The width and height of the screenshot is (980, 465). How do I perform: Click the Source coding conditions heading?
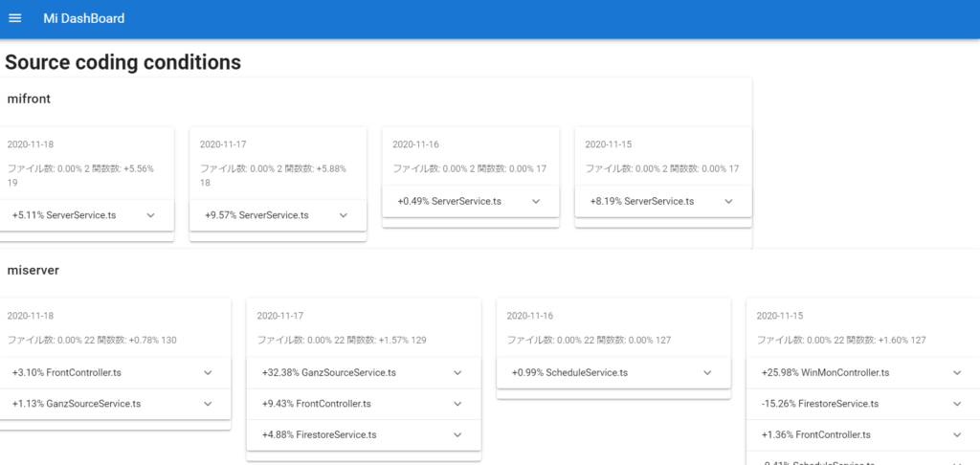point(122,63)
